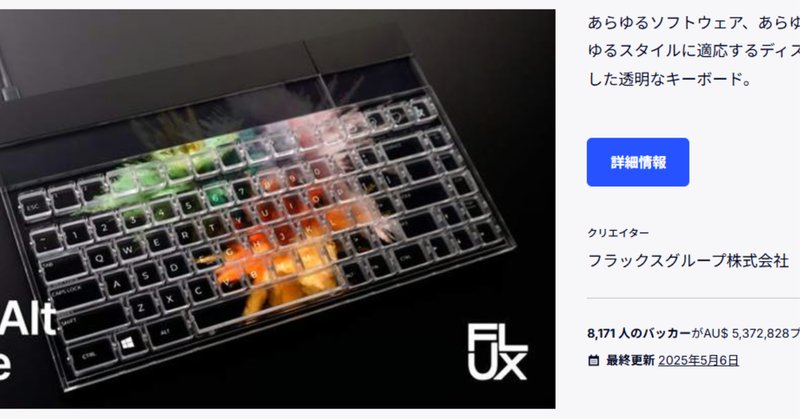
Task: Select creator name フラックスグループ株式会社
Action: click(688, 261)
